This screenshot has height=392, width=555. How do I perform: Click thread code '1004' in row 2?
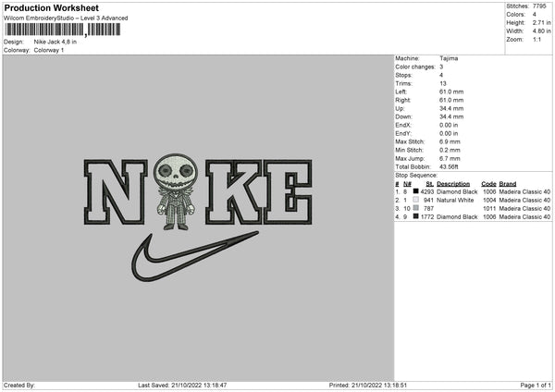(489, 201)
